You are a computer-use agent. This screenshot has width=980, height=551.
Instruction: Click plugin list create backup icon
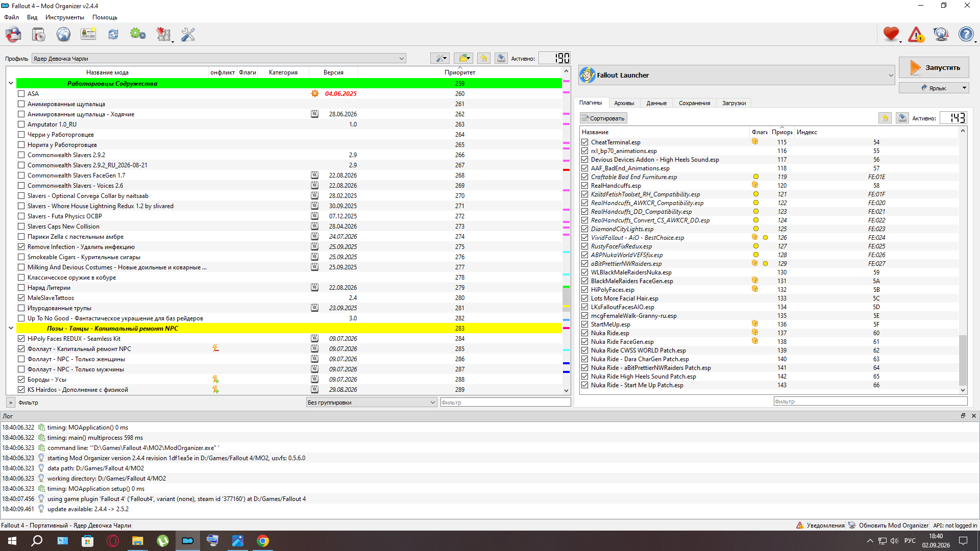click(902, 118)
